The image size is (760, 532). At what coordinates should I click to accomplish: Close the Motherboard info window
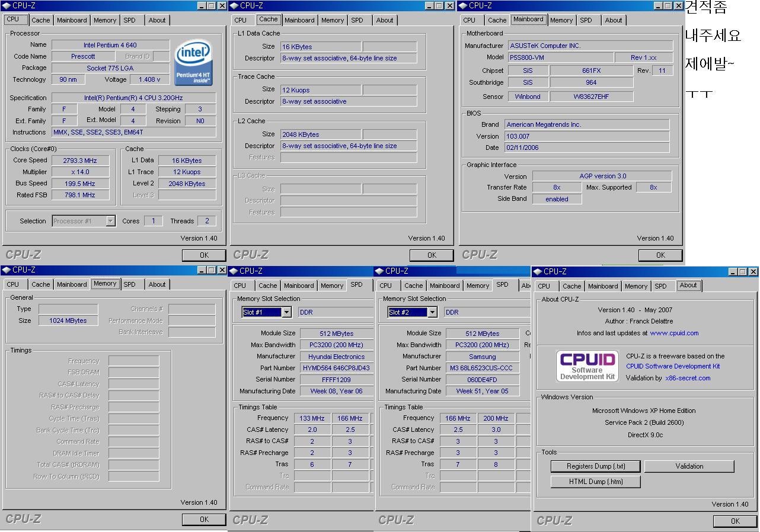(x=679, y=5)
